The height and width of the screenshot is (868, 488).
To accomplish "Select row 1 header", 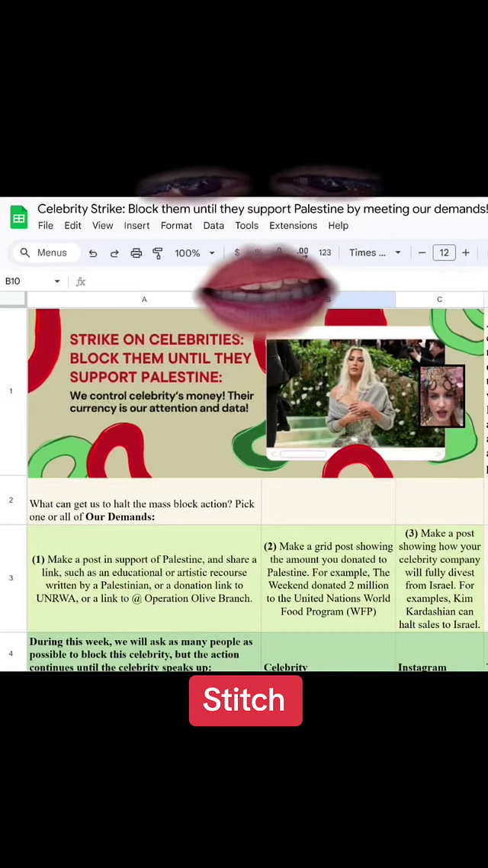I will 13,391.
